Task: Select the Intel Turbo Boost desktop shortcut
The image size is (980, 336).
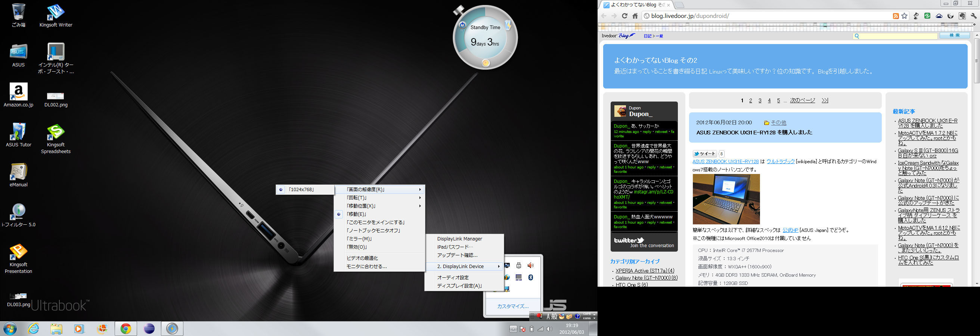Action: point(56,59)
